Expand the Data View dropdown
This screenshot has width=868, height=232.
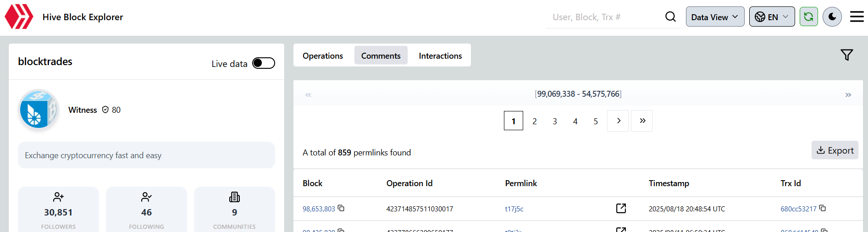tap(714, 17)
